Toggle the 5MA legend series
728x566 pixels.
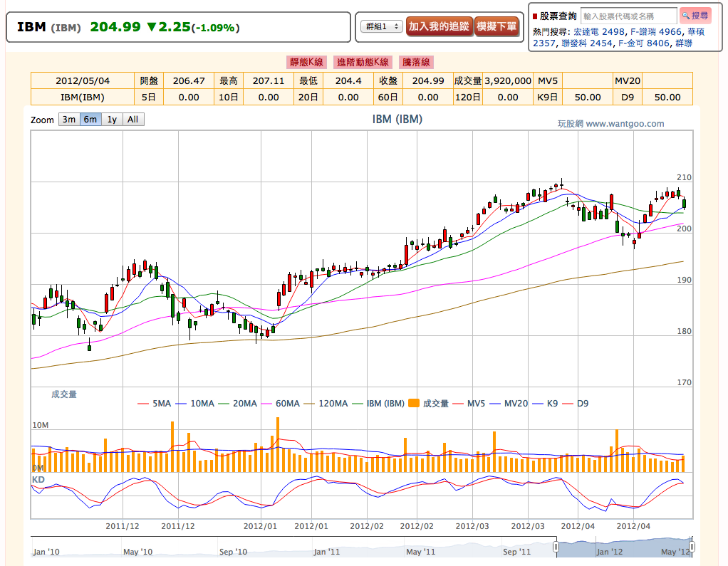coord(155,404)
